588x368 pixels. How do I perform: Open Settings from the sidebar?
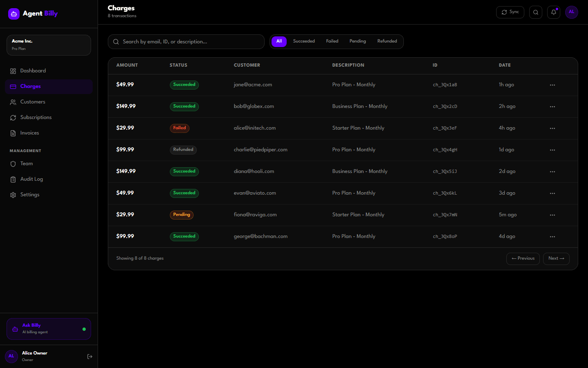pyautogui.click(x=30, y=195)
